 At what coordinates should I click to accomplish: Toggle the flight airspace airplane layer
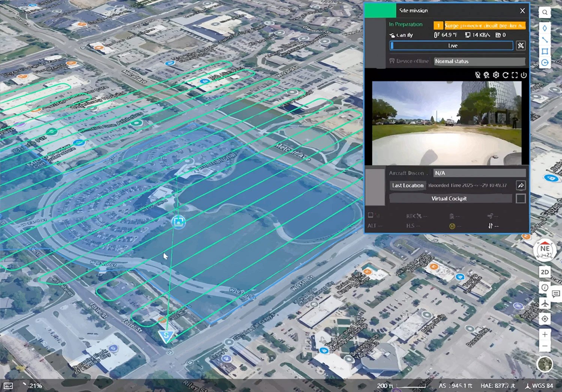pyautogui.click(x=545, y=303)
